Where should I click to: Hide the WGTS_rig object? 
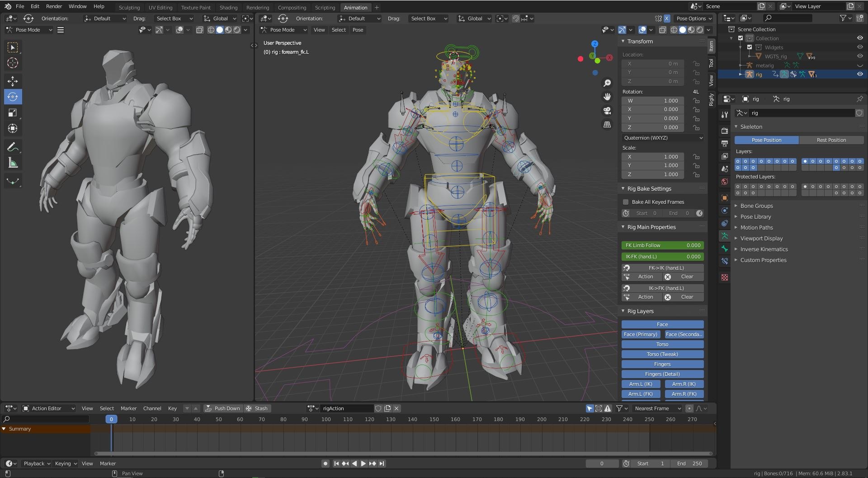pyautogui.click(x=860, y=56)
